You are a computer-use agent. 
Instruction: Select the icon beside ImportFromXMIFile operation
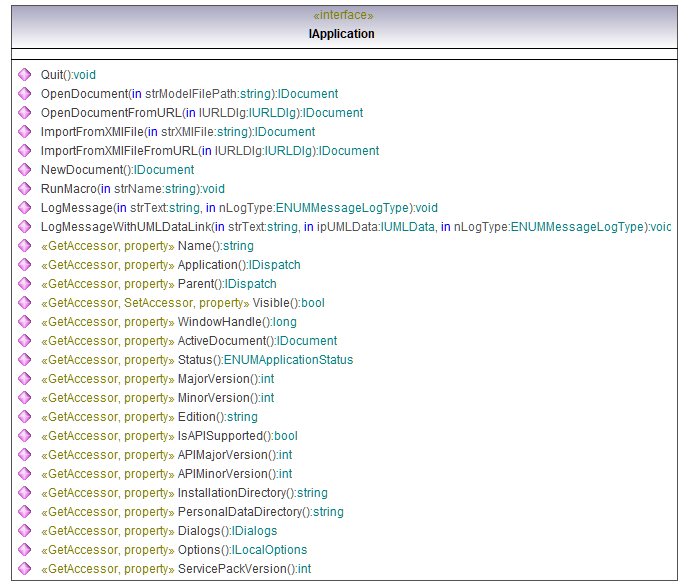(x=24, y=132)
